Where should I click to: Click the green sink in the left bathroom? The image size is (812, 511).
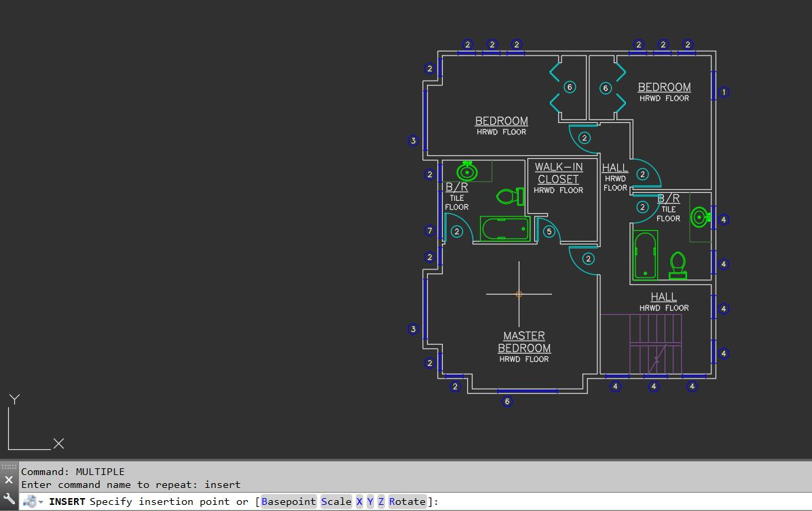(466, 172)
